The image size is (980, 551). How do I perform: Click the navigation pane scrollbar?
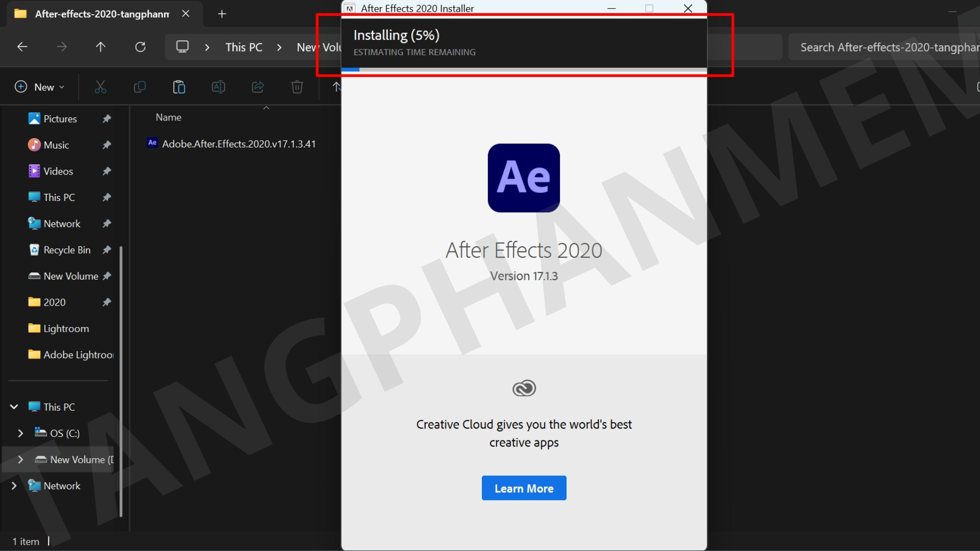click(x=121, y=381)
